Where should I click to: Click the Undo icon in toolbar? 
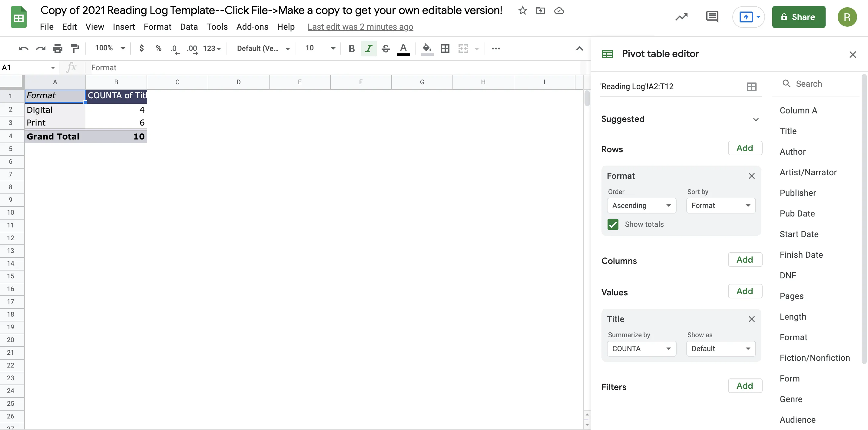(x=23, y=49)
